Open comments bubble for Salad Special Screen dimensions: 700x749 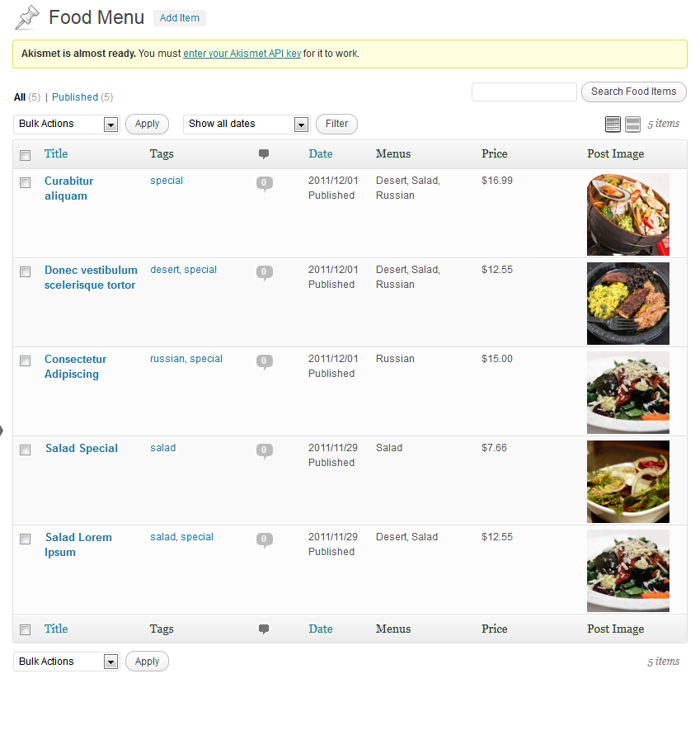point(265,450)
